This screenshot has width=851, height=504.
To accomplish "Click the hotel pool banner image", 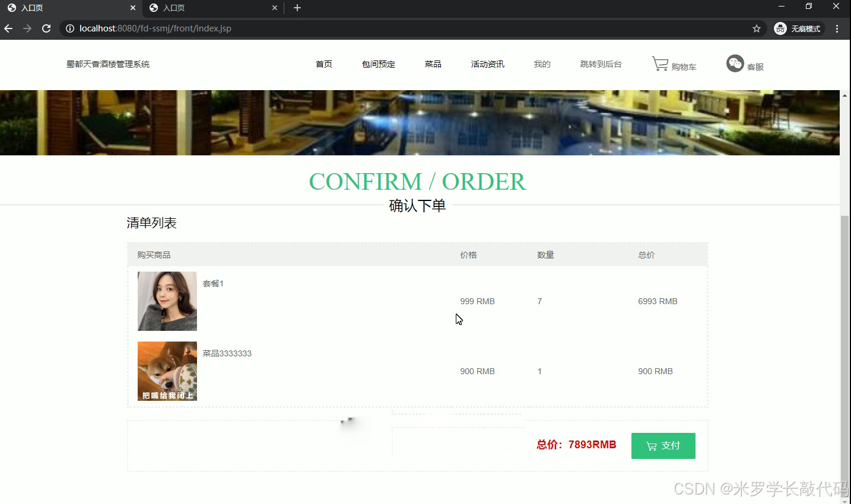I will click(x=420, y=123).
